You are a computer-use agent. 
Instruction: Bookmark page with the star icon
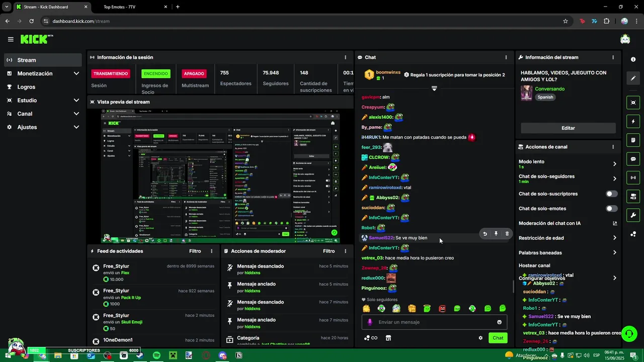click(566, 21)
